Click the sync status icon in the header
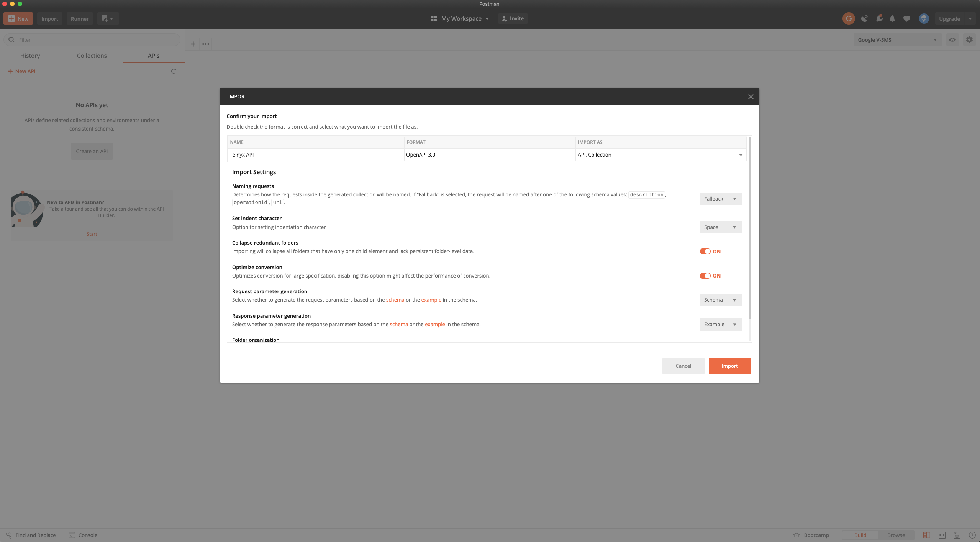 849,18
